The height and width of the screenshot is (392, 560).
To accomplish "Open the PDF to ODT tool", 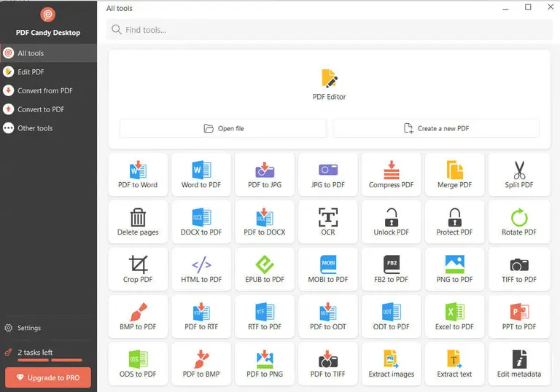I will click(328, 316).
